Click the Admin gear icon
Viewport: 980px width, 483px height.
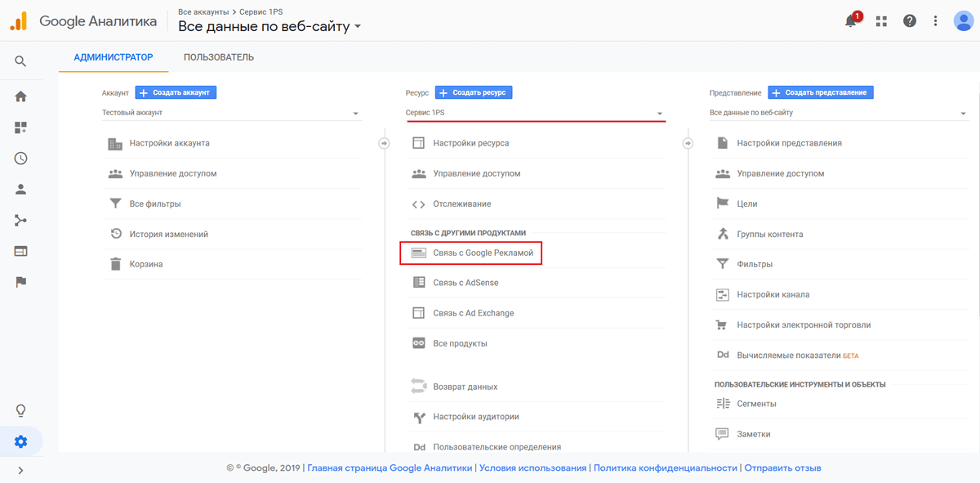point(20,442)
